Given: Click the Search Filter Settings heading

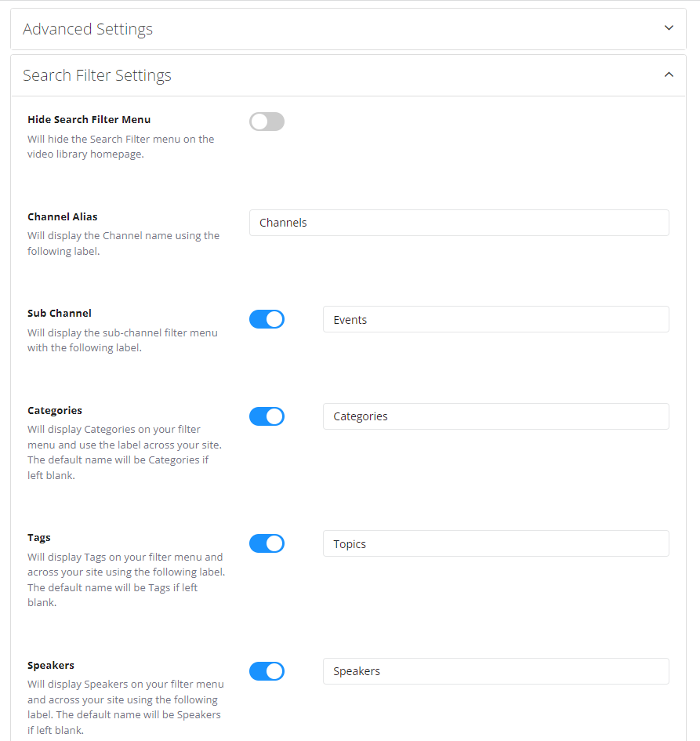Looking at the screenshot, I should click(97, 75).
